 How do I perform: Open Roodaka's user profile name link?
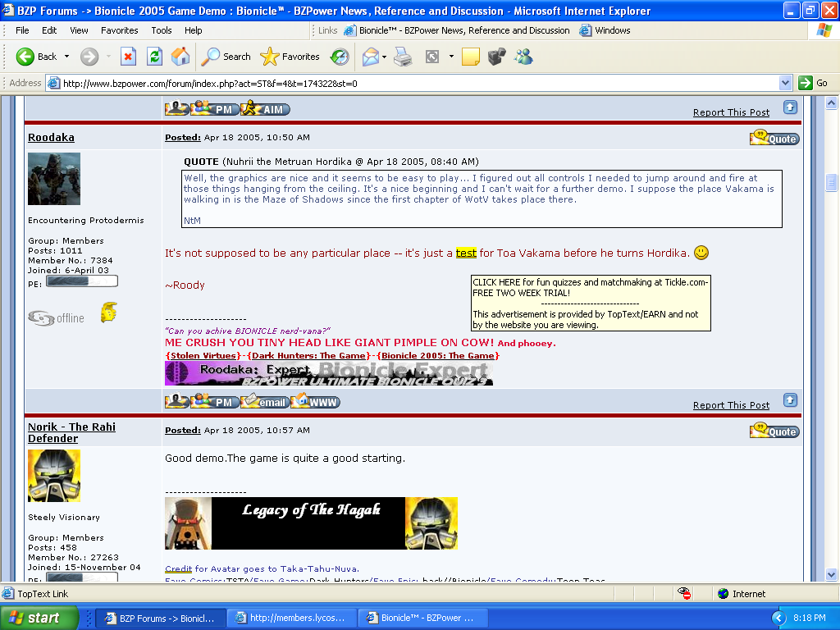click(51, 137)
